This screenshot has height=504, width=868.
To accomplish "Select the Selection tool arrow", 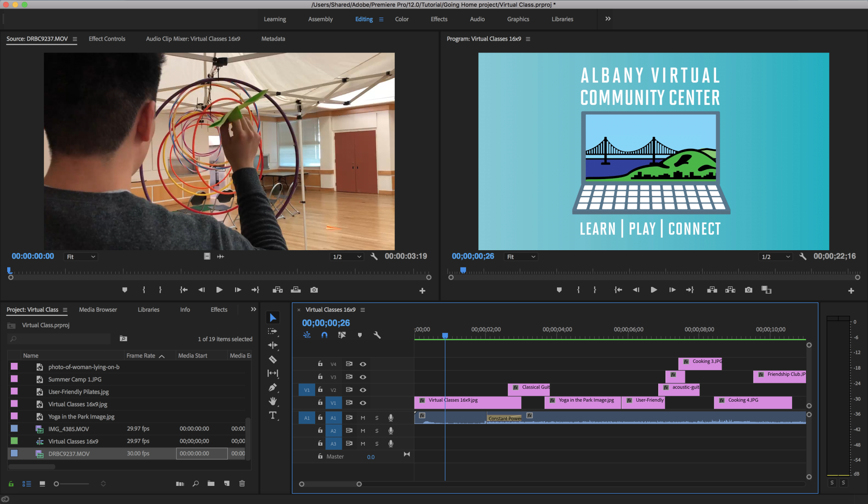I will [x=273, y=318].
